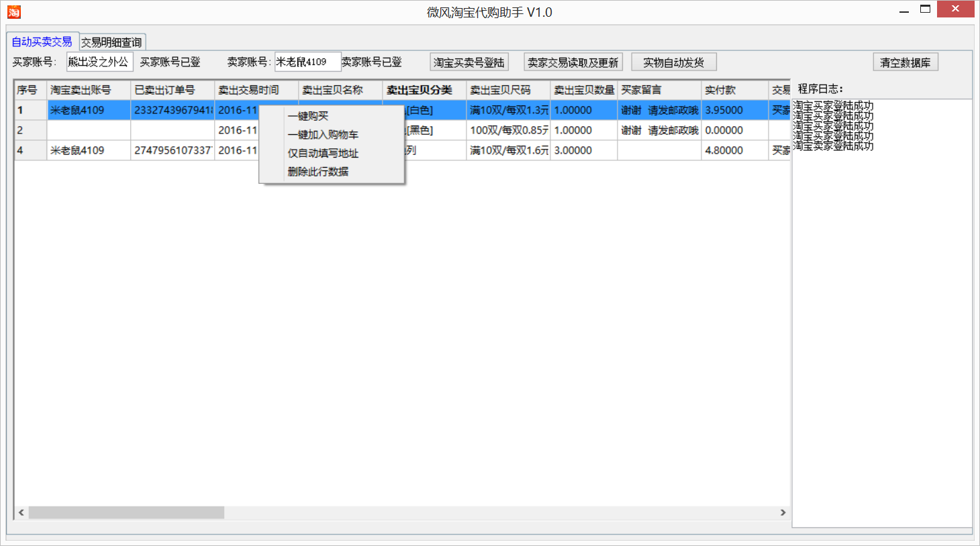This screenshot has width=980, height=546.
Task: Click the 序号 column header
Action: click(28, 89)
